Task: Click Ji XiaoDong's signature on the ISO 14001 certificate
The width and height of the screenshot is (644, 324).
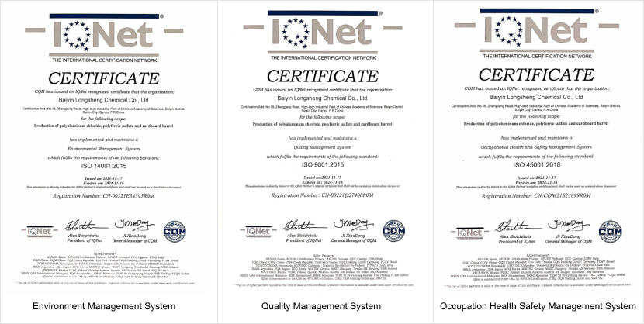Action: coord(135,224)
